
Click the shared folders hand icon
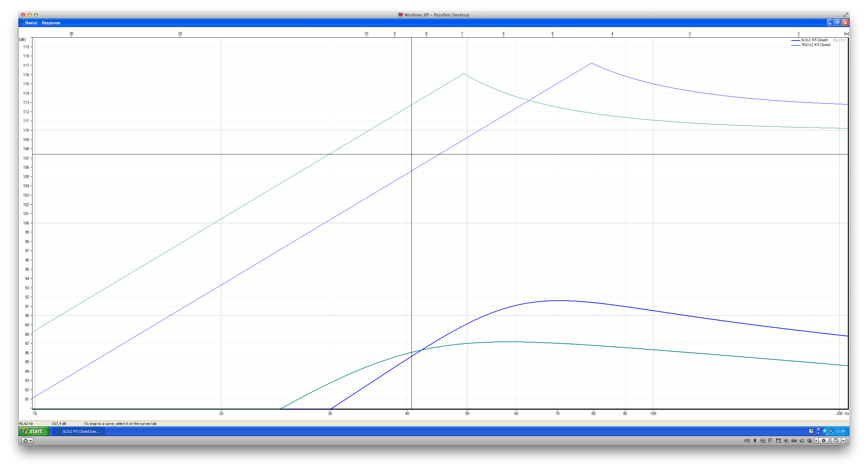(802, 441)
